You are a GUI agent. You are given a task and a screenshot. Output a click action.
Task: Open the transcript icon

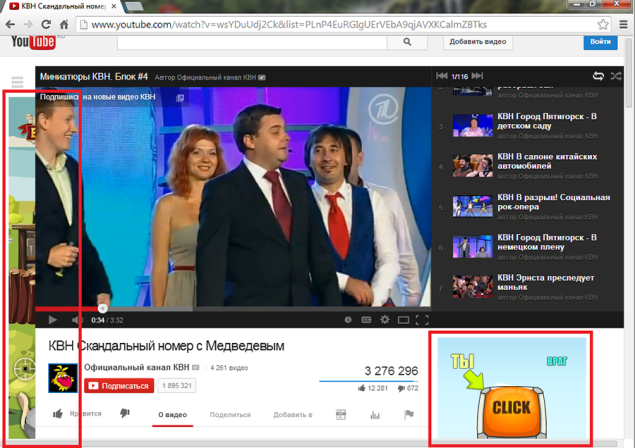point(341,414)
